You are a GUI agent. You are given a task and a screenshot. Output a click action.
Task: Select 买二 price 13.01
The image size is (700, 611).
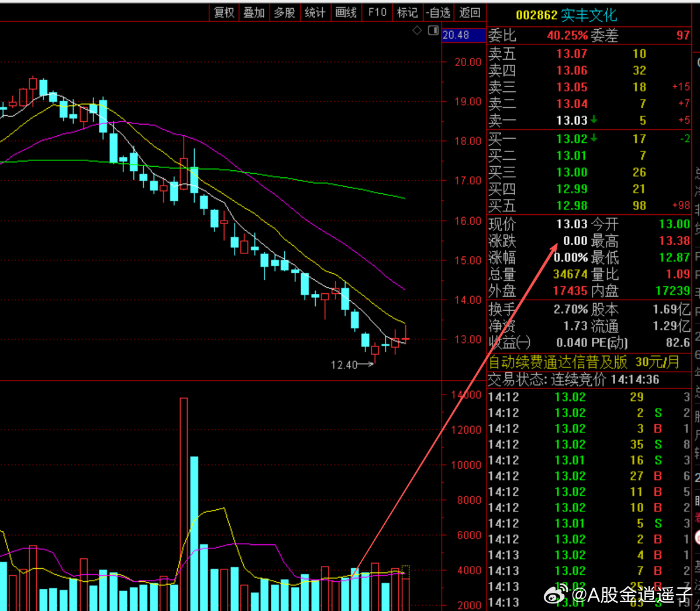click(571, 156)
